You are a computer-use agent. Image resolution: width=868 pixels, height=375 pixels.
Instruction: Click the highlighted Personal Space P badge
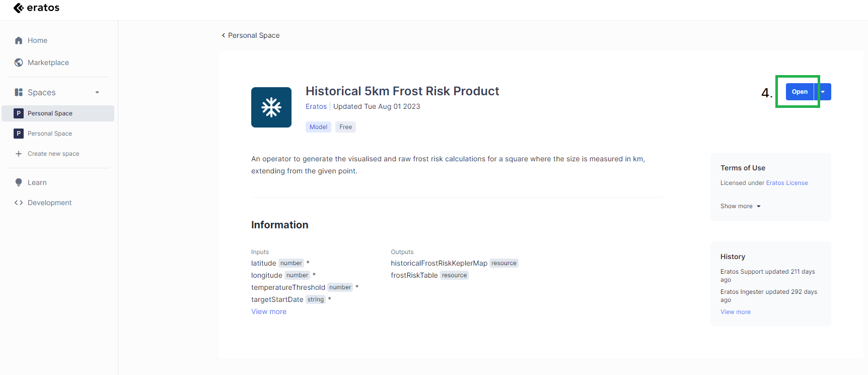pos(19,113)
